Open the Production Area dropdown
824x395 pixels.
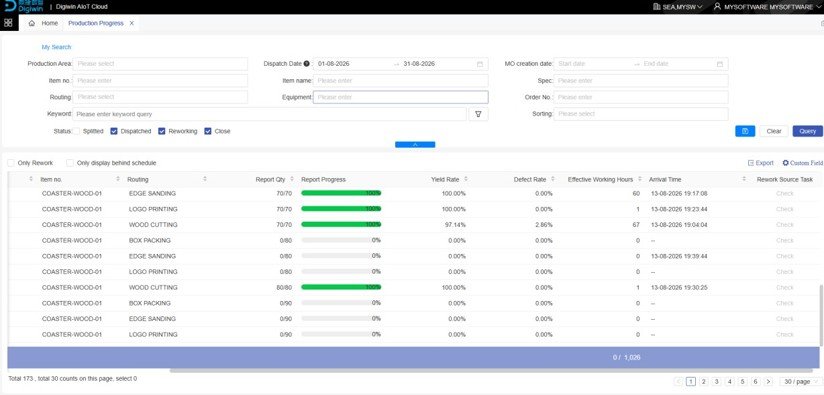(160, 64)
